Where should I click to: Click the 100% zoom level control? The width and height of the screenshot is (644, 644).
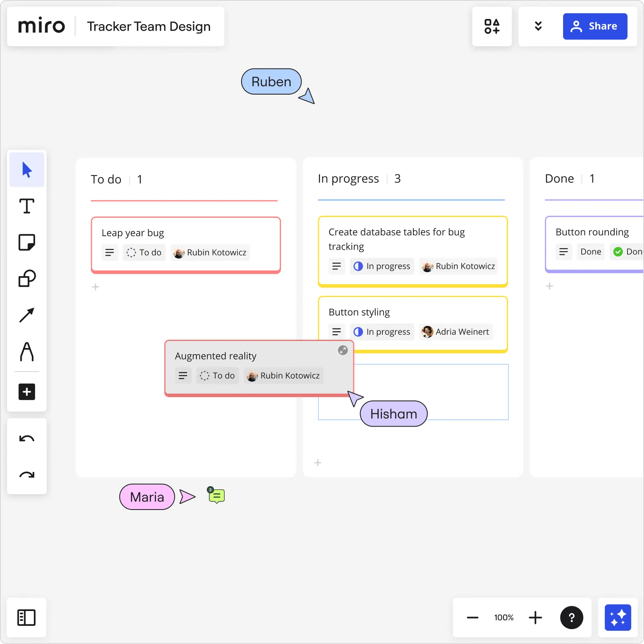click(504, 617)
